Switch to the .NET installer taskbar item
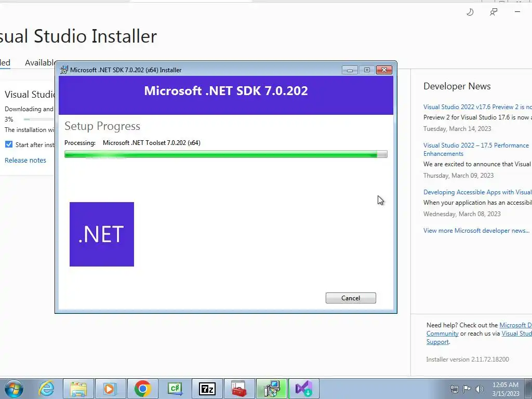 271,389
